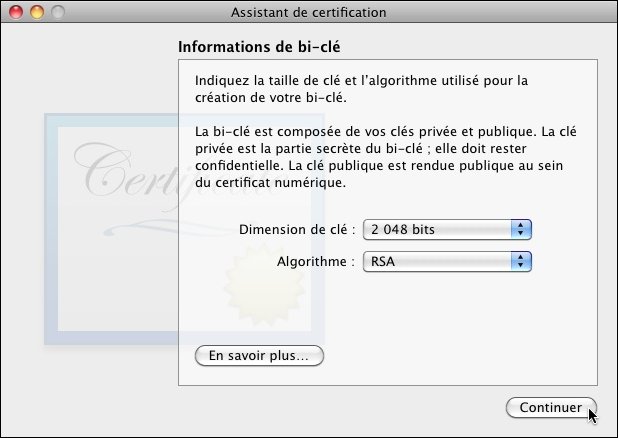The height and width of the screenshot is (438, 618).
Task: Close the window with the red button
Action: [16, 12]
